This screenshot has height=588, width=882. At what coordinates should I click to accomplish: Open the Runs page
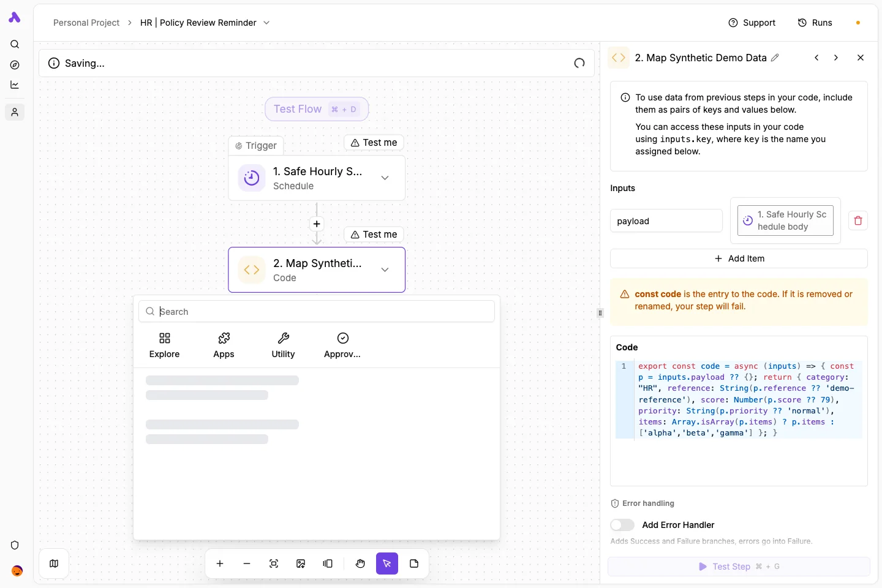click(x=815, y=23)
